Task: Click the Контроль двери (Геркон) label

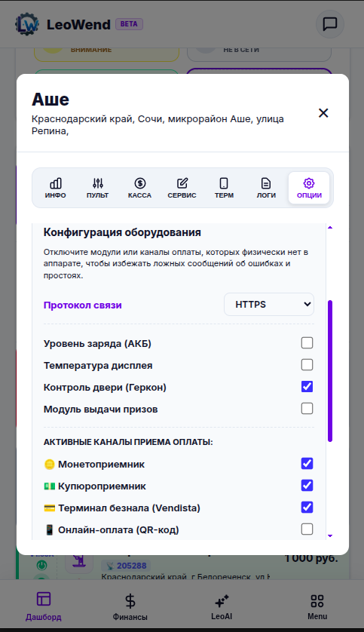Action: 105,388
